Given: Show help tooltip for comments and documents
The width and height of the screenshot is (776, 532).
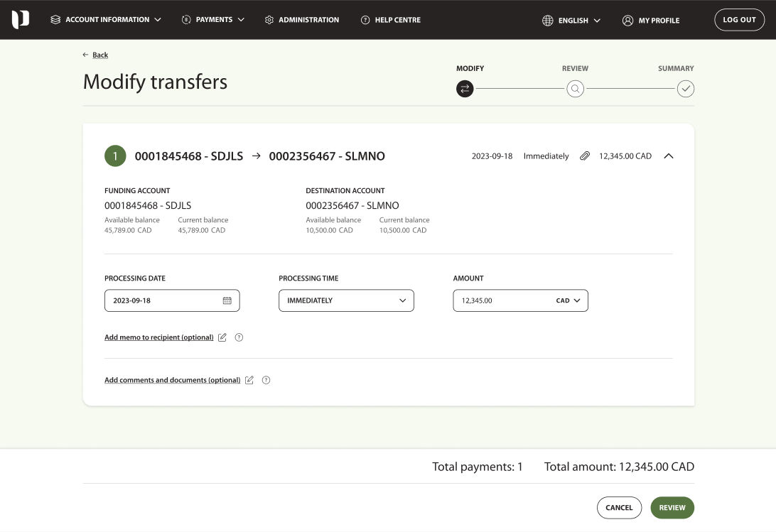Looking at the screenshot, I should coord(266,380).
